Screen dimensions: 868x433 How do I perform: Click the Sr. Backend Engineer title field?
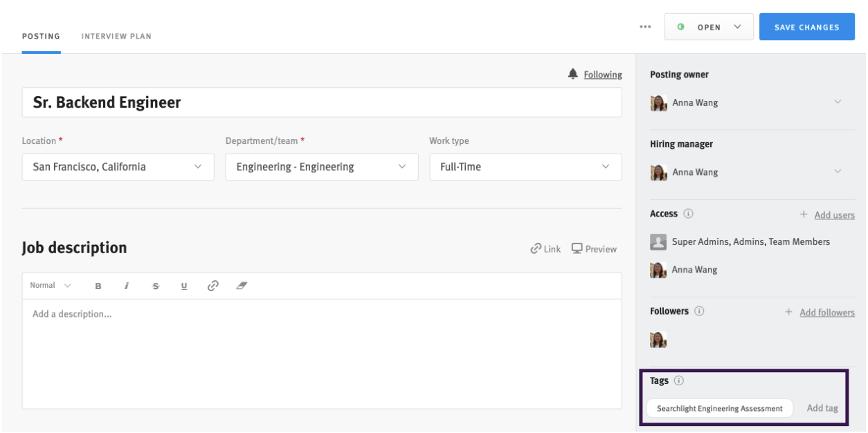322,102
